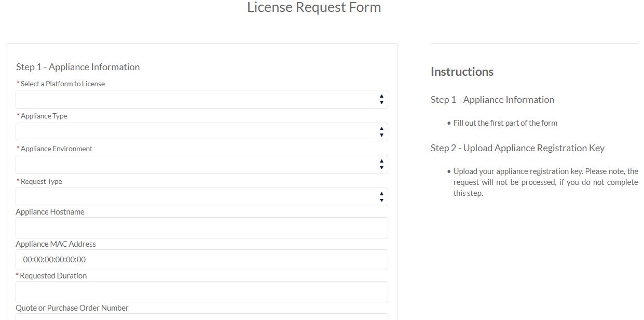
Task: Click the Upload your appliance registration key paragraph
Action: coord(546,182)
